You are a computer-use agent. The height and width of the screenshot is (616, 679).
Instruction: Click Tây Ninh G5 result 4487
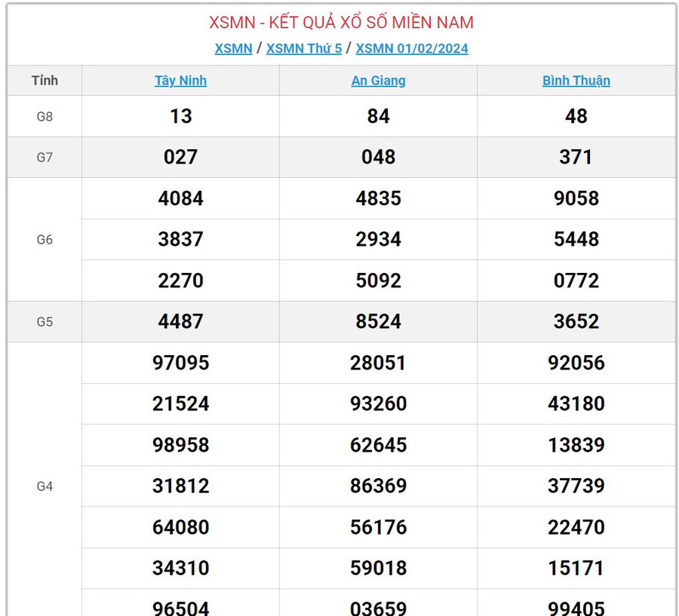180,322
